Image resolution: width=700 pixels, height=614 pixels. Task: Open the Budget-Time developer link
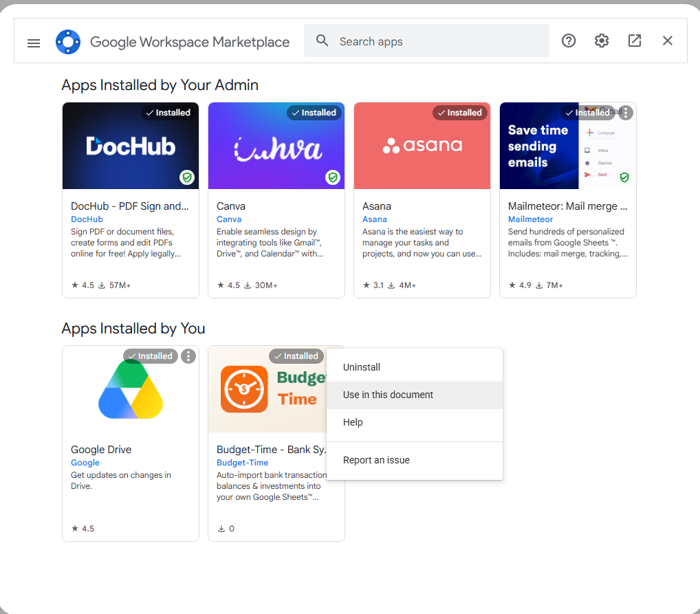click(x=243, y=463)
